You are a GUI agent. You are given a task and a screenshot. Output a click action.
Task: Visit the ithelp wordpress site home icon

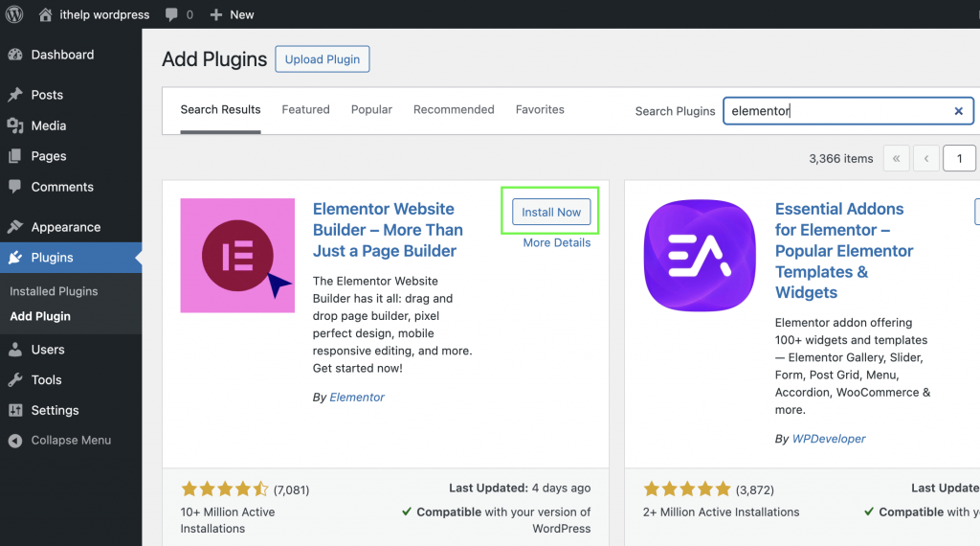(45, 14)
